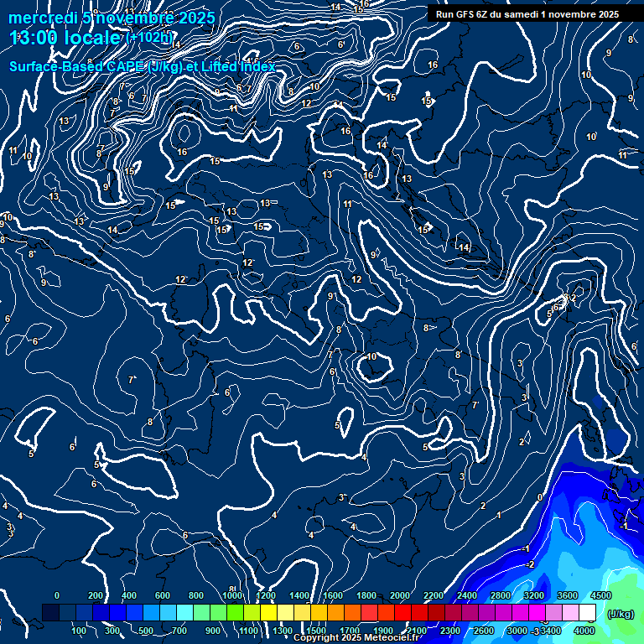Screen dimensions: 644x644
Task: Click the '4500' legend scale label
Action: tap(601, 595)
